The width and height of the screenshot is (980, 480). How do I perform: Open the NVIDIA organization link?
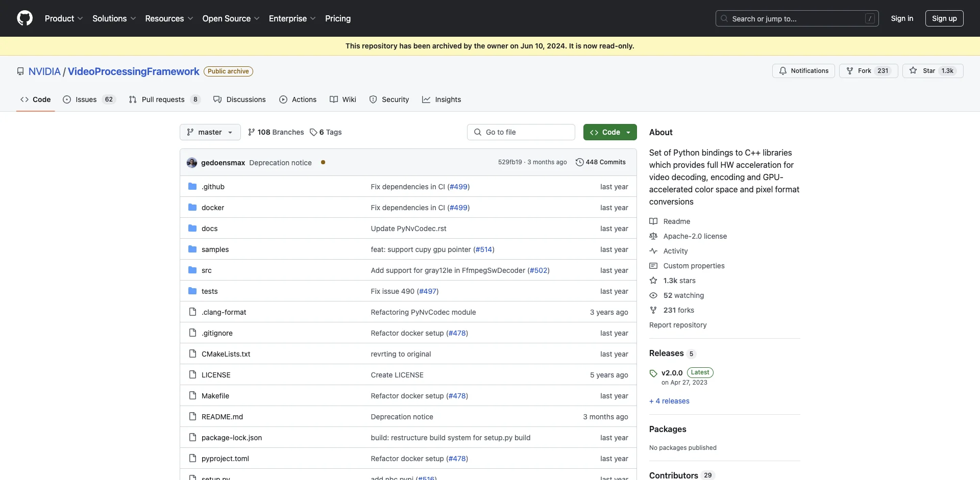click(44, 71)
